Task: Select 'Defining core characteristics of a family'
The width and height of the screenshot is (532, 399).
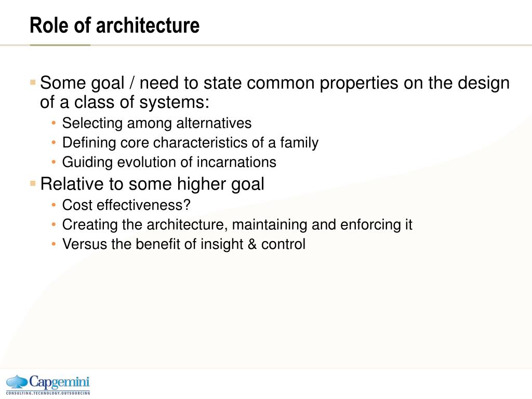Action: pyautogui.click(x=190, y=142)
